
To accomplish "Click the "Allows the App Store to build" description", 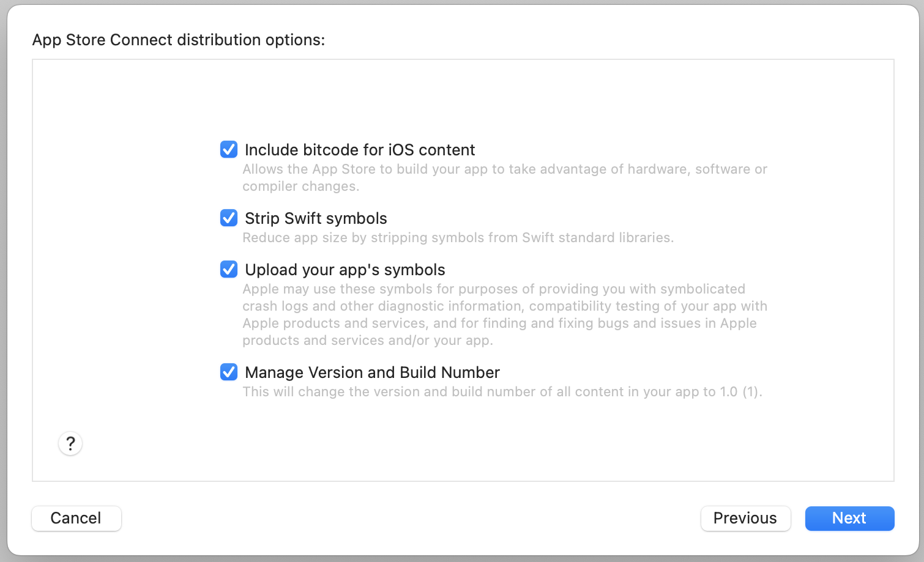I will click(x=504, y=169).
